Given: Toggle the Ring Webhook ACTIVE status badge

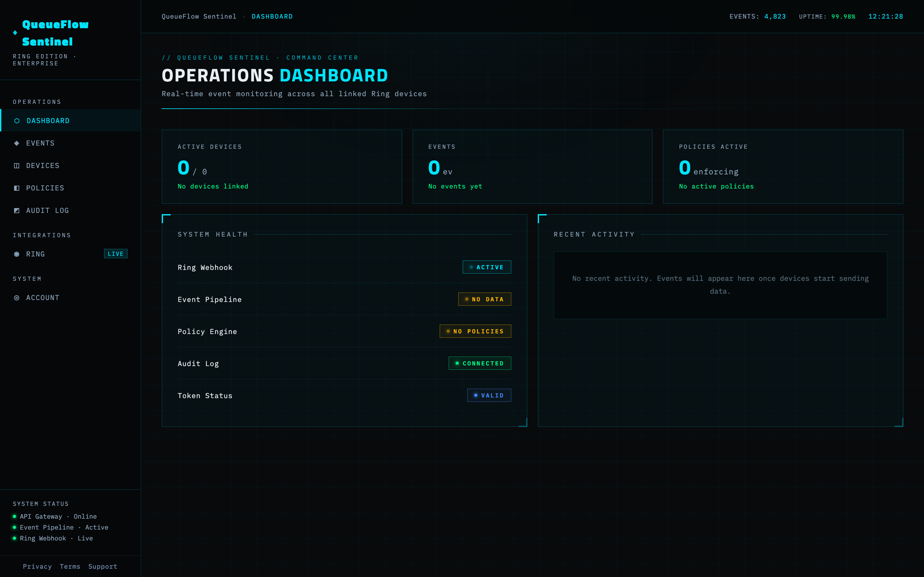Looking at the screenshot, I should click(487, 267).
